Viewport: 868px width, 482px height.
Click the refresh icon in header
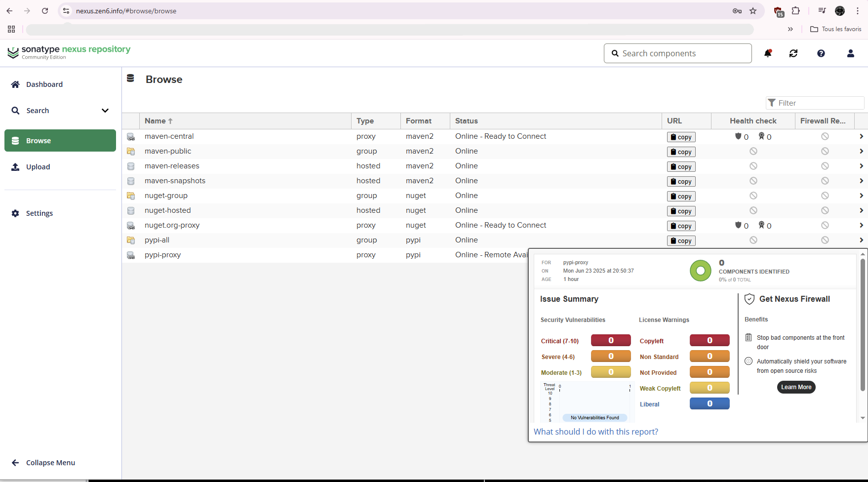click(x=793, y=53)
